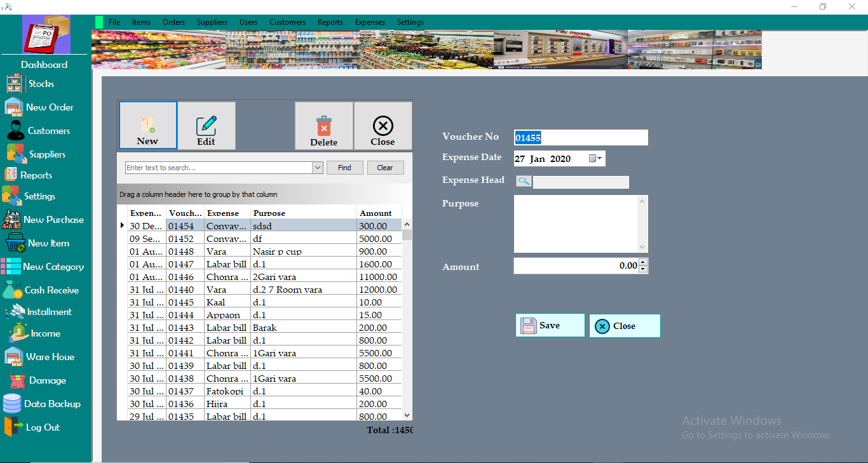
Task: Select the Edit expense icon
Action: point(207,125)
